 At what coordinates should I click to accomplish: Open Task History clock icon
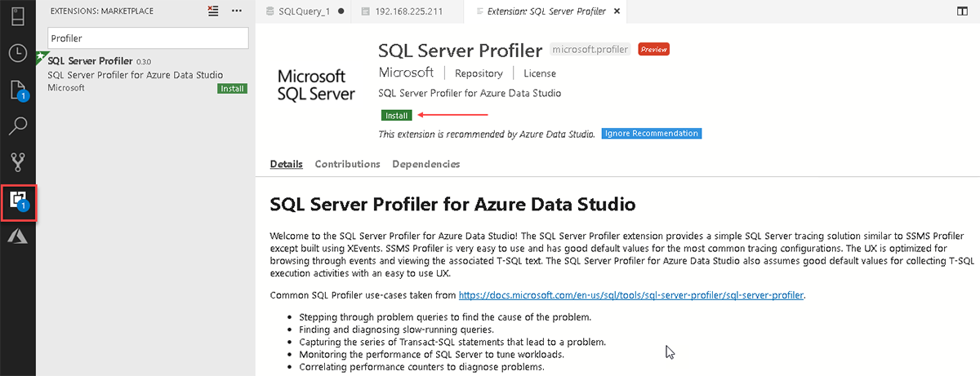tap(17, 53)
